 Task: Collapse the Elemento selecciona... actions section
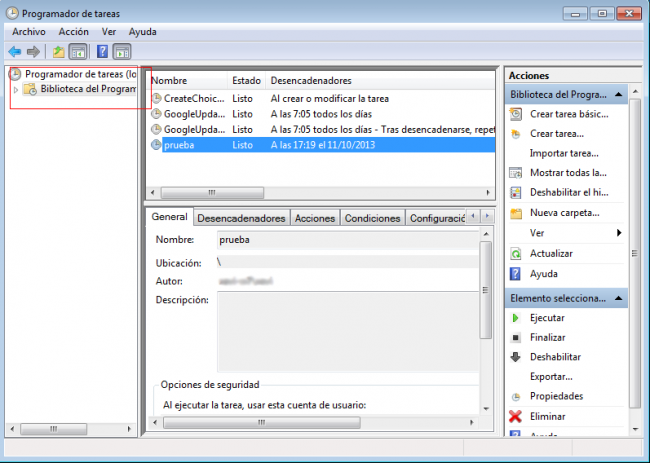pyautogui.click(x=618, y=298)
